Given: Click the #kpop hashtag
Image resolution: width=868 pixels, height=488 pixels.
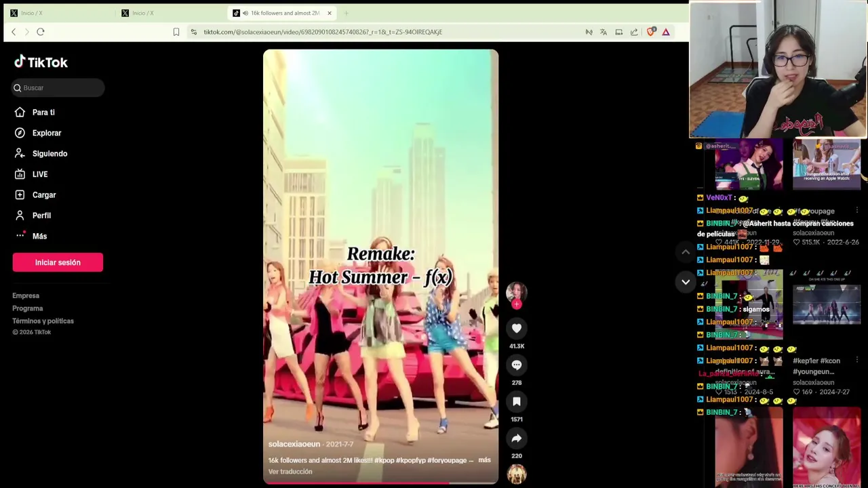Looking at the screenshot, I should tap(384, 460).
